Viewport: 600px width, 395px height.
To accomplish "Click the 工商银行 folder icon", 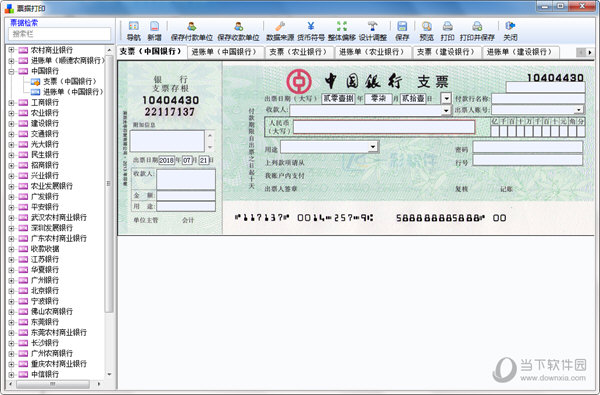I will (x=23, y=103).
